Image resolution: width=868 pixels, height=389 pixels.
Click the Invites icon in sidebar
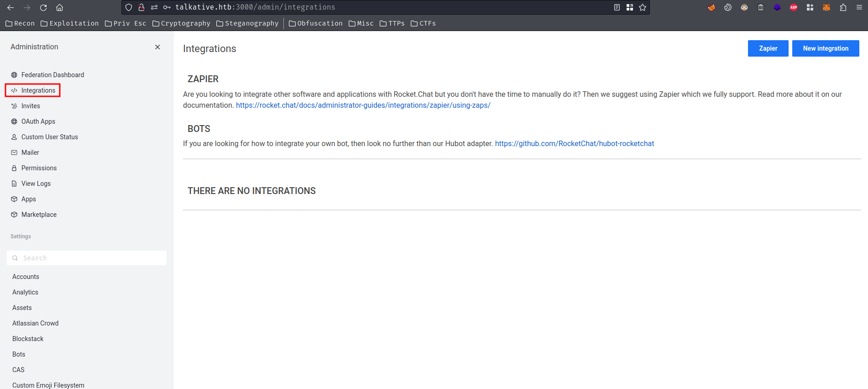click(14, 106)
